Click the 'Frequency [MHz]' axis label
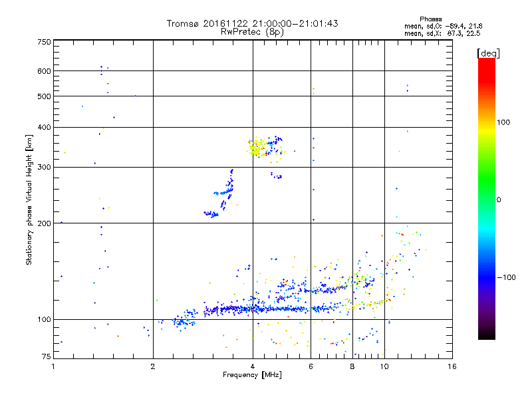The image size is (532, 399). point(252,375)
